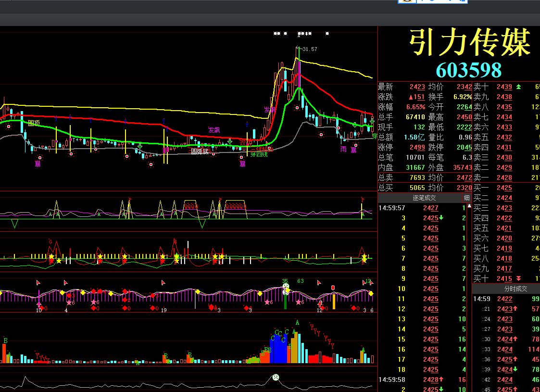
Task: Click the 买五 2421 bid row
Action: 506,228
